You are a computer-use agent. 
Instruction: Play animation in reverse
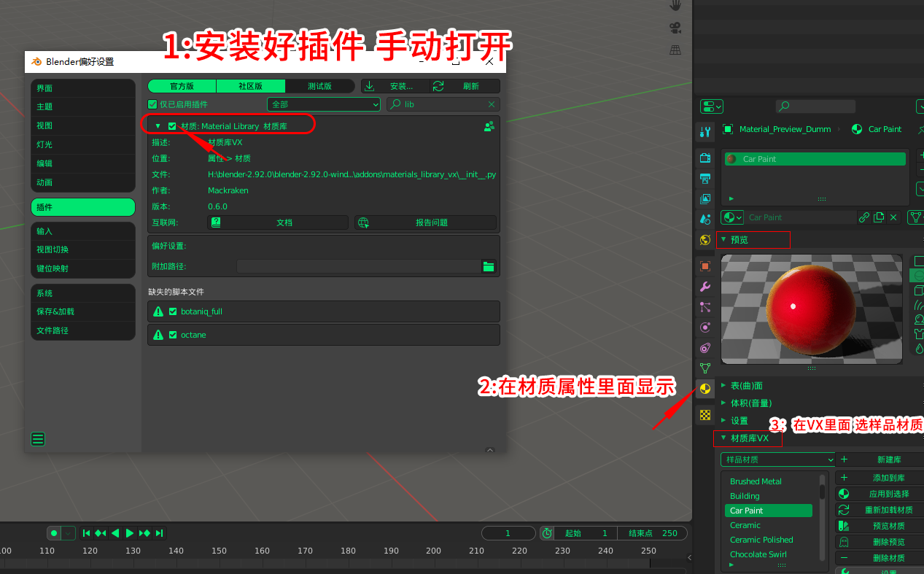(115, 533)
